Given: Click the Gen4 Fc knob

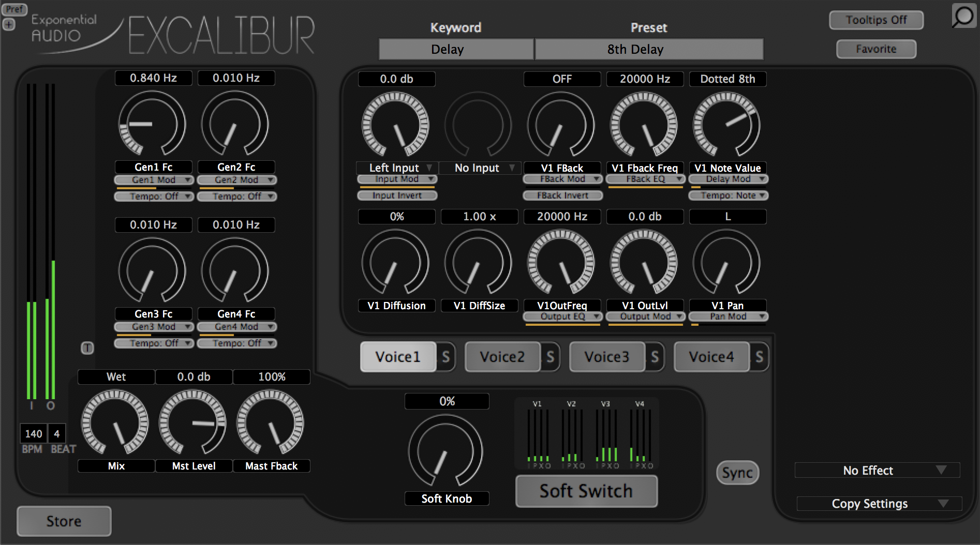Looking at the screenshot, I should [x=235, y=270].
